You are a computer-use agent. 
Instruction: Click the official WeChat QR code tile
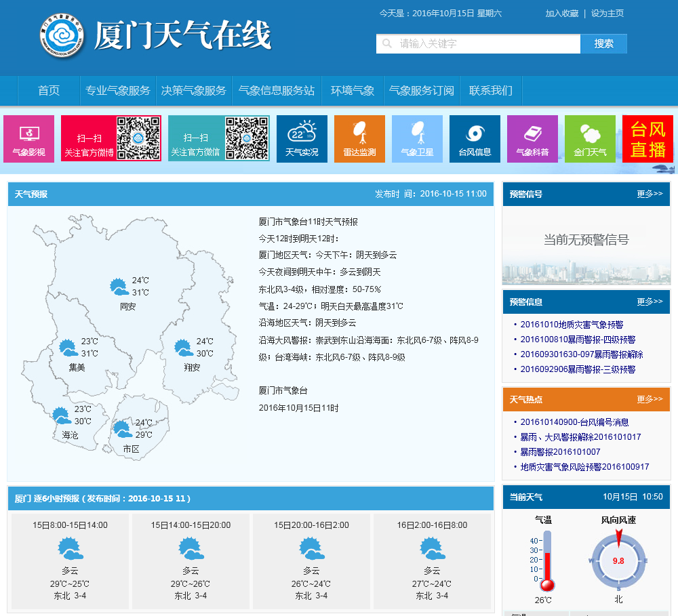[x=219, y=138]
